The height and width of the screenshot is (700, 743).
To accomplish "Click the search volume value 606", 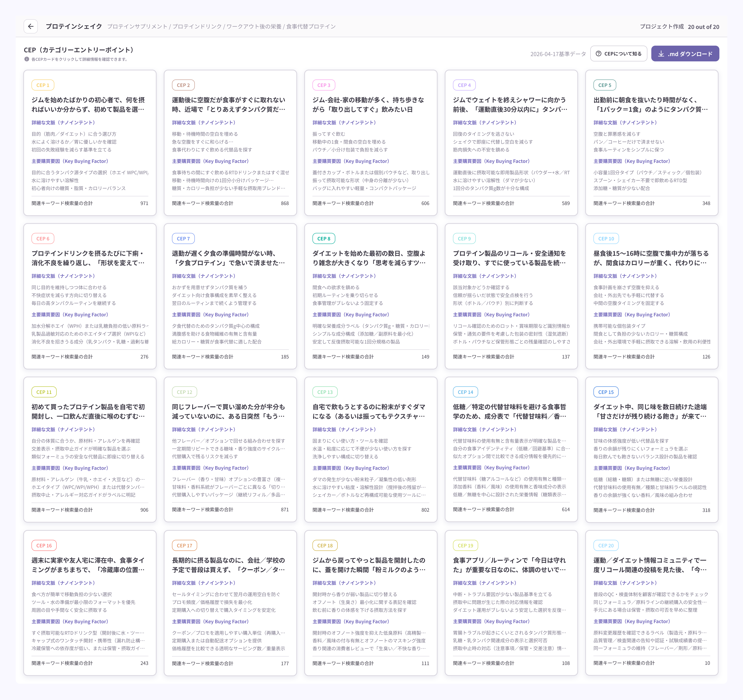I will coord(425,203).
